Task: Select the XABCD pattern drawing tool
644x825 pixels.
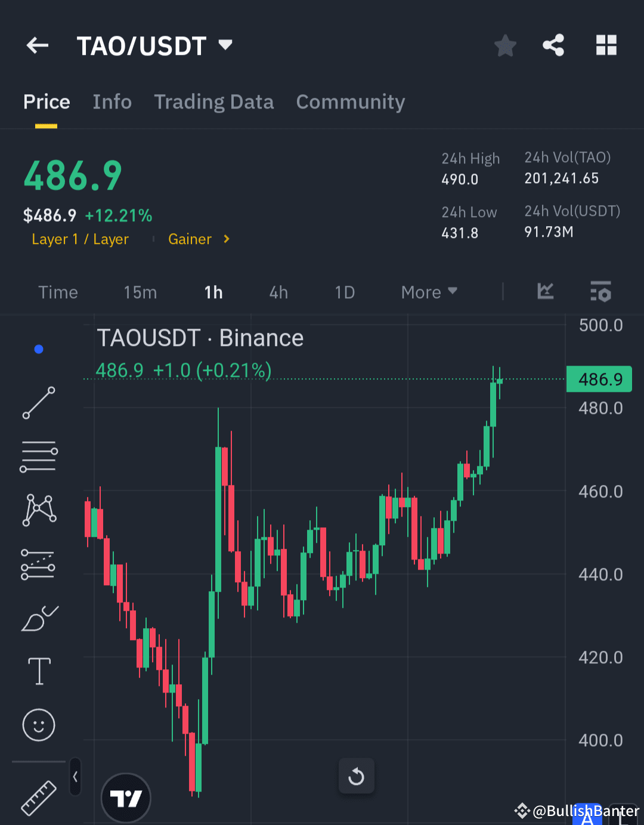Action: point(38,510)
